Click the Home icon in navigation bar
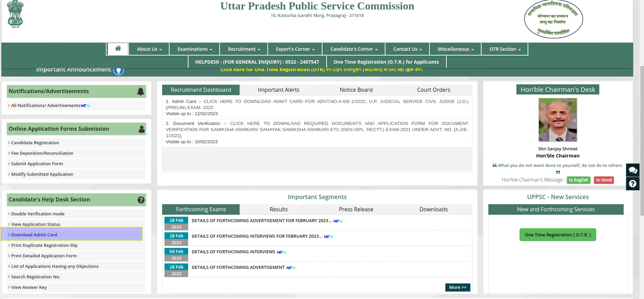644x299 pixels. (x=118, y=49)
